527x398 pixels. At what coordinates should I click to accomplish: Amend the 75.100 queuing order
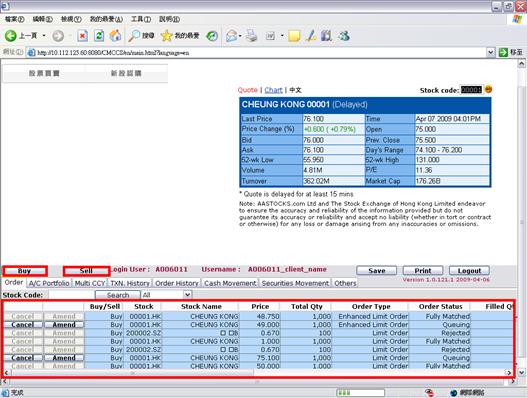click(64, 358)
